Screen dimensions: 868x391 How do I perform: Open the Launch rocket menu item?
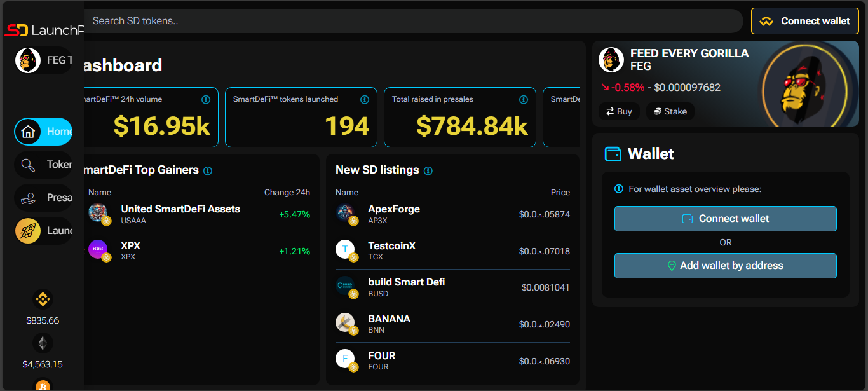pos(43,231)
